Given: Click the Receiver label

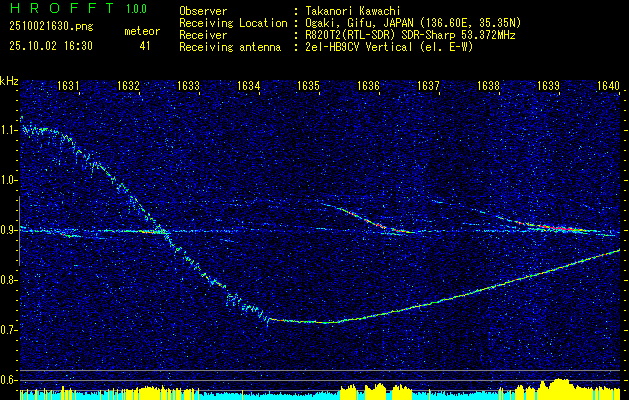Looking at the screenshot, I should (203, 35).
